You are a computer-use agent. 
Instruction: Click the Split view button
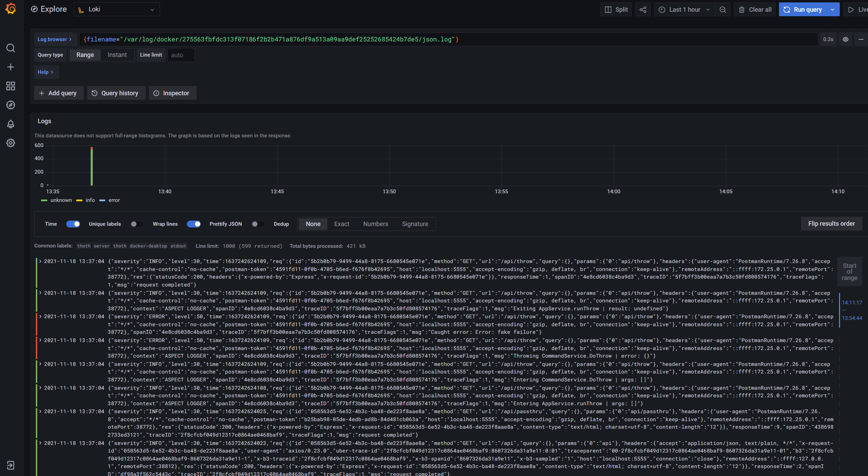616,10
